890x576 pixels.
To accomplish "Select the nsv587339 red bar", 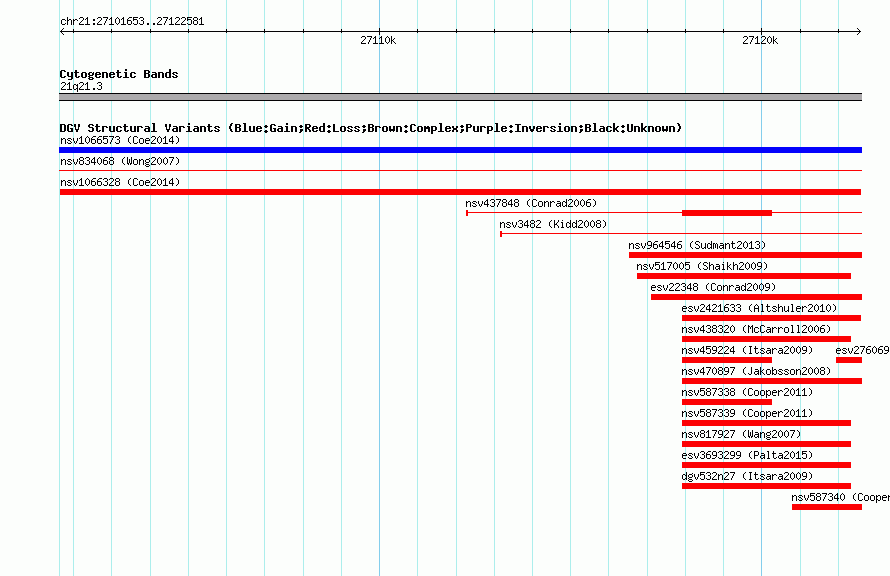I will (x=766, y=423).
